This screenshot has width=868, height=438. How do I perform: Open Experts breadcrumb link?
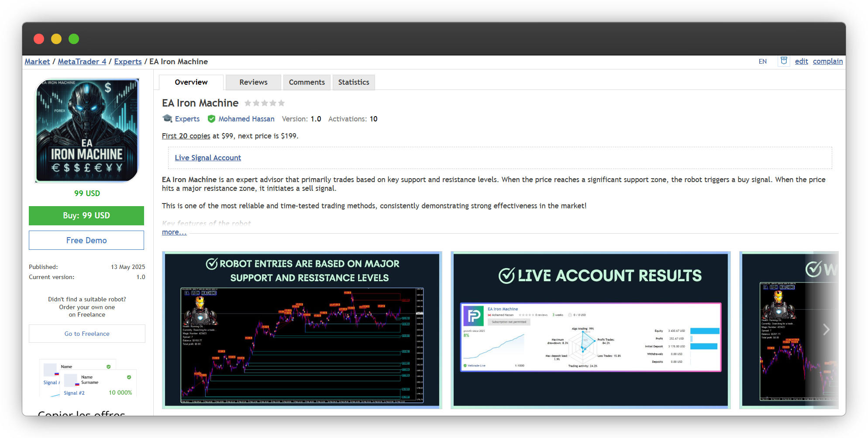128,62
